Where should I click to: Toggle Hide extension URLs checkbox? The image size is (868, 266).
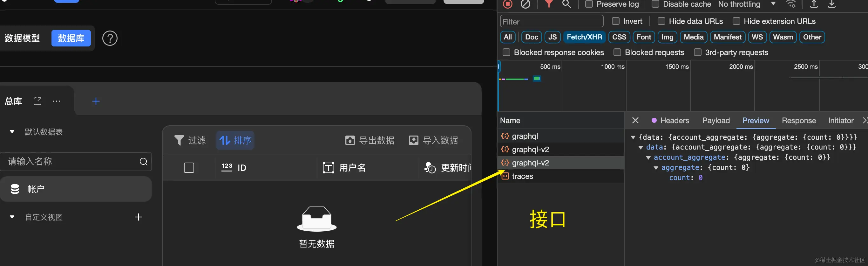[736, 21]
